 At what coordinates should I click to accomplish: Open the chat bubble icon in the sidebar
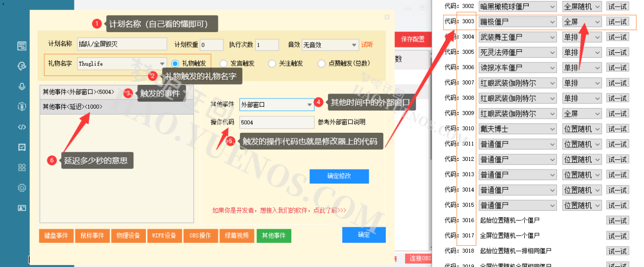pos(22,66)
